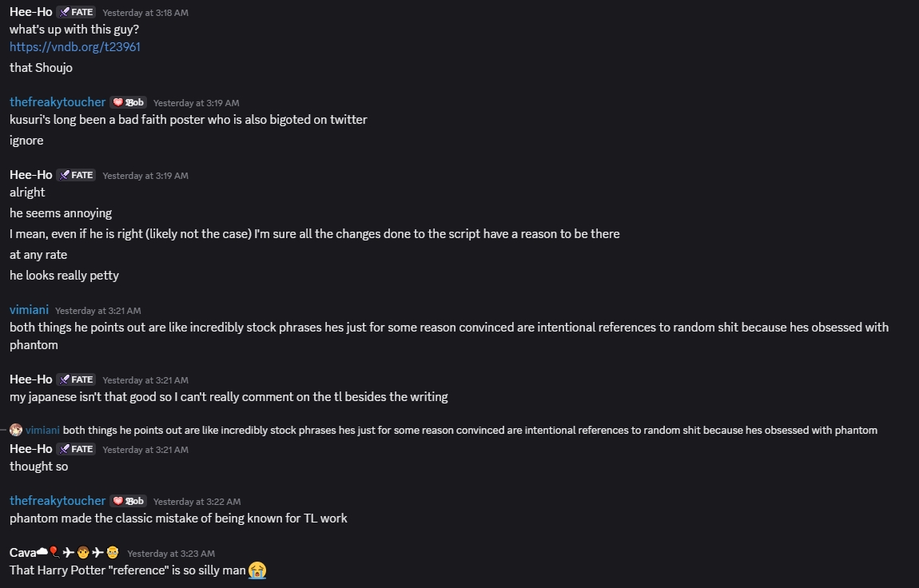
Task: Click Hee-Ho's username above 'alright'
Action: click(31, 174)
